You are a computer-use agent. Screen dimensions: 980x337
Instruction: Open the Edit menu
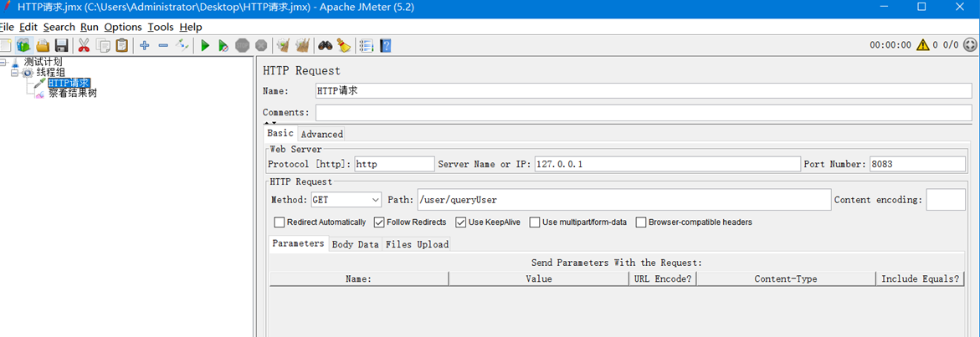click(x=28, y=27)
